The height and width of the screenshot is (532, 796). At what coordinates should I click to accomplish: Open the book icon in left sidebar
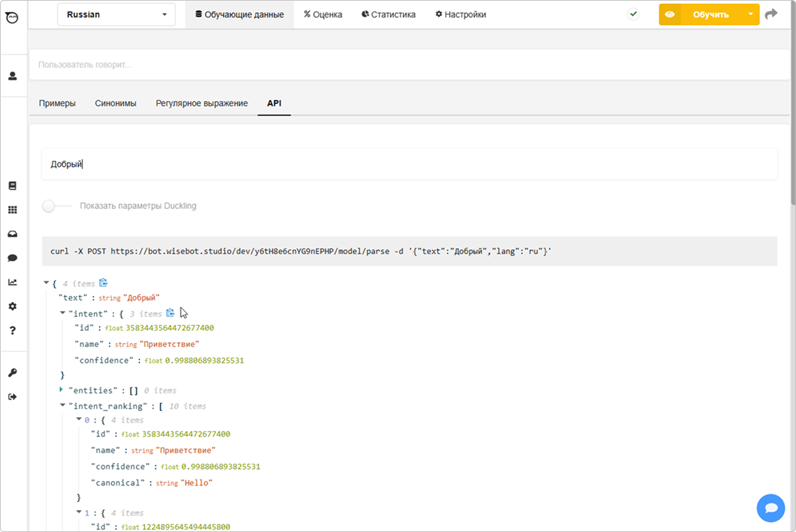12,186
